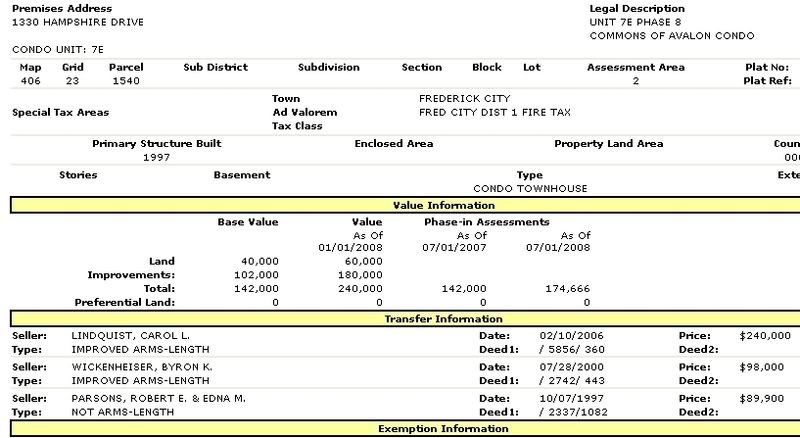
Task: Select seller LINDQUIST, CAROL L.
Action: tap(131, 336)
